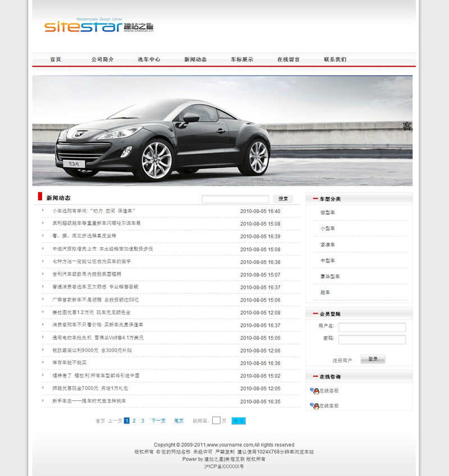Focus the 用户名 input field
This screenshot has height=476, width=449.
(372, 327)
